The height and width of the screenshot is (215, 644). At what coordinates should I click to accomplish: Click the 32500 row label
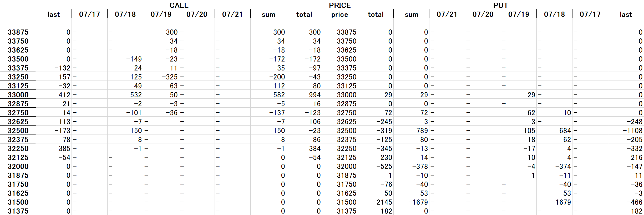pos(18,130)
